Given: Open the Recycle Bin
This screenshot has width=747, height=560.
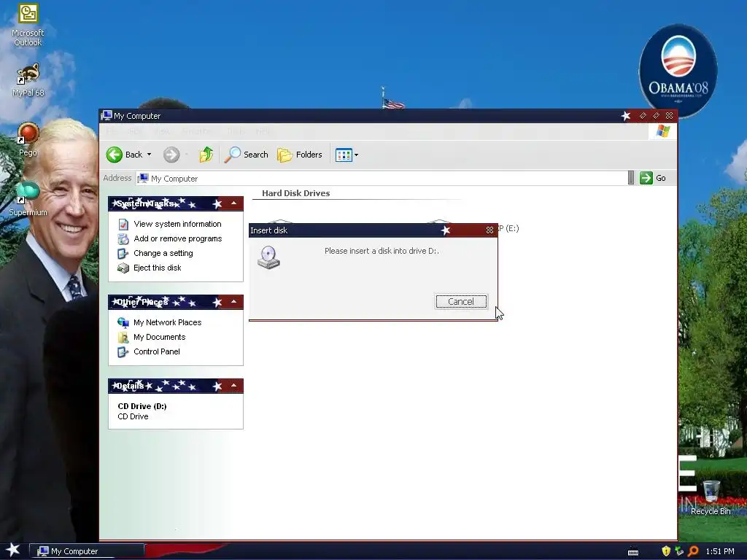Looking at the screenshot, I should pyautogui.click(x=711, y=498).
